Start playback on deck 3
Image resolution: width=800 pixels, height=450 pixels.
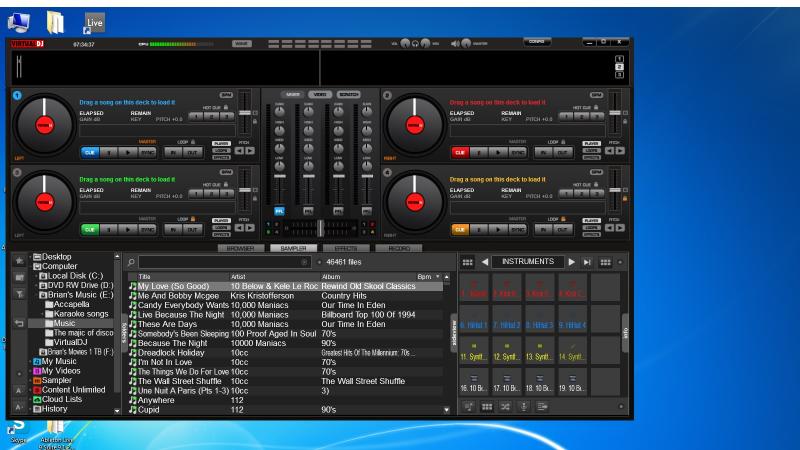point(128,230)
